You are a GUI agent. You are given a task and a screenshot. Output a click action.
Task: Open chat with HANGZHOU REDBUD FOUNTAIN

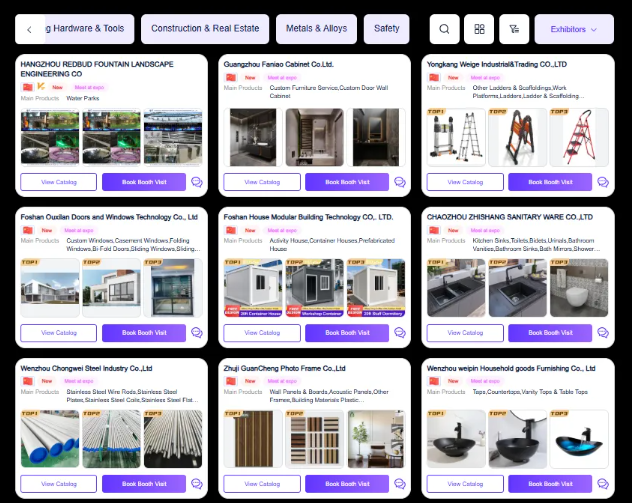197,182
